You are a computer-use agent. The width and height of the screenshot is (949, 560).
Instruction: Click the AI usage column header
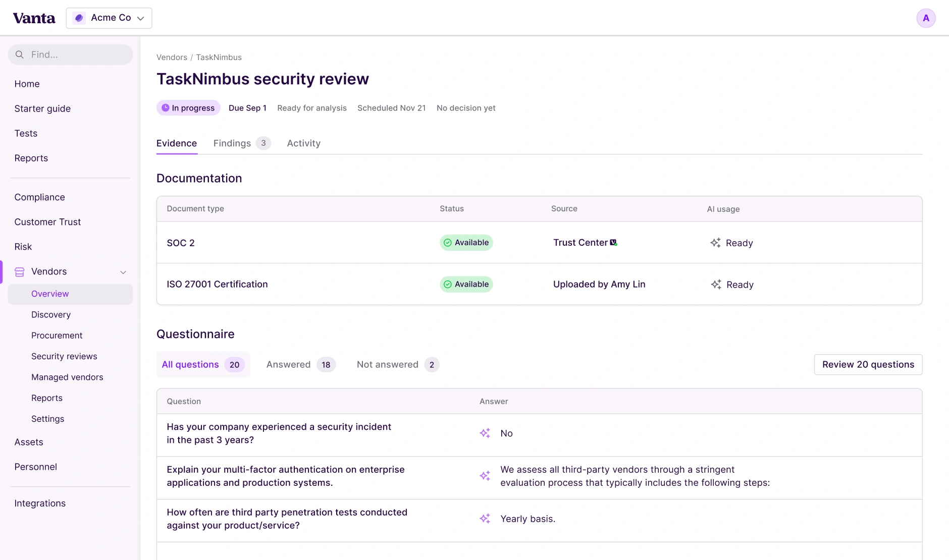pyautogui.click(x=723, y=209)
